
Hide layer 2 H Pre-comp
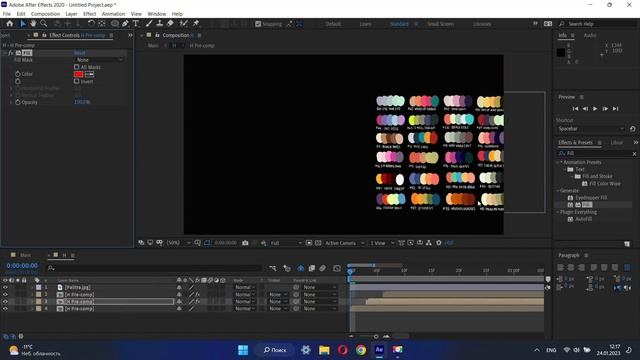click(5, 294)
